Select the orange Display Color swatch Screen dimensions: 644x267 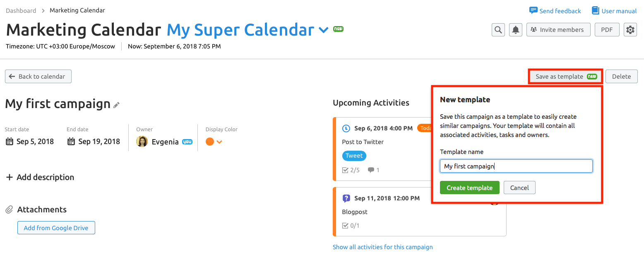pyautogui.click(x=210, y=142)
